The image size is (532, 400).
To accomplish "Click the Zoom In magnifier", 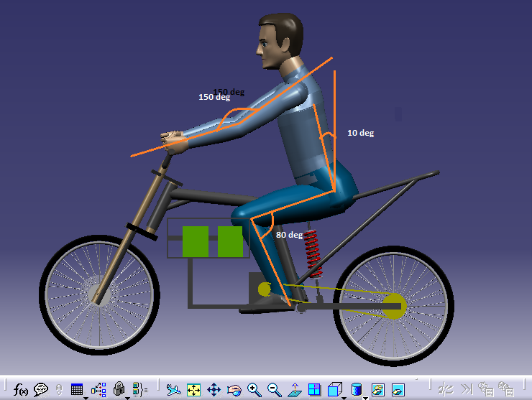I will 254,390.
